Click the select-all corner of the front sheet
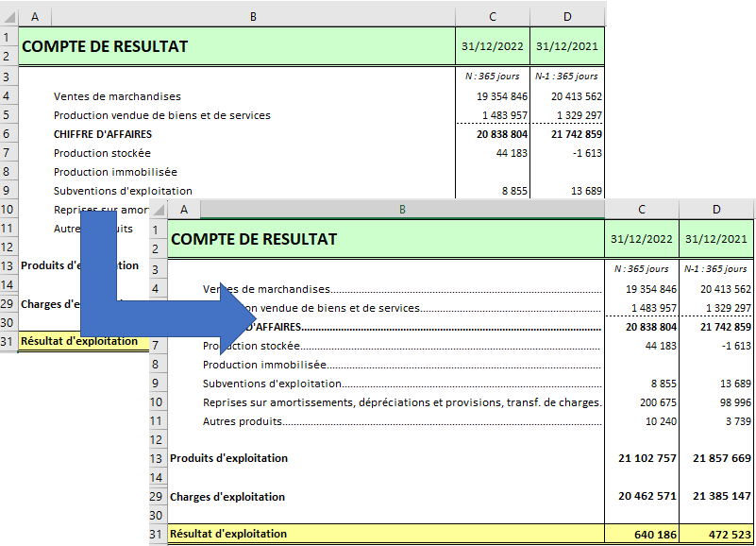The image size is (756, 546). (x=159, y=210)
